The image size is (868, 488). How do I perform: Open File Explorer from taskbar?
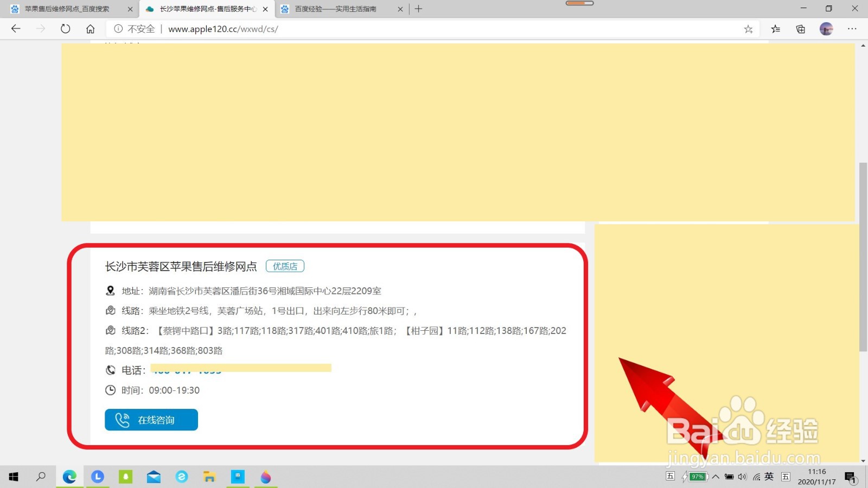tap(209, 477)
